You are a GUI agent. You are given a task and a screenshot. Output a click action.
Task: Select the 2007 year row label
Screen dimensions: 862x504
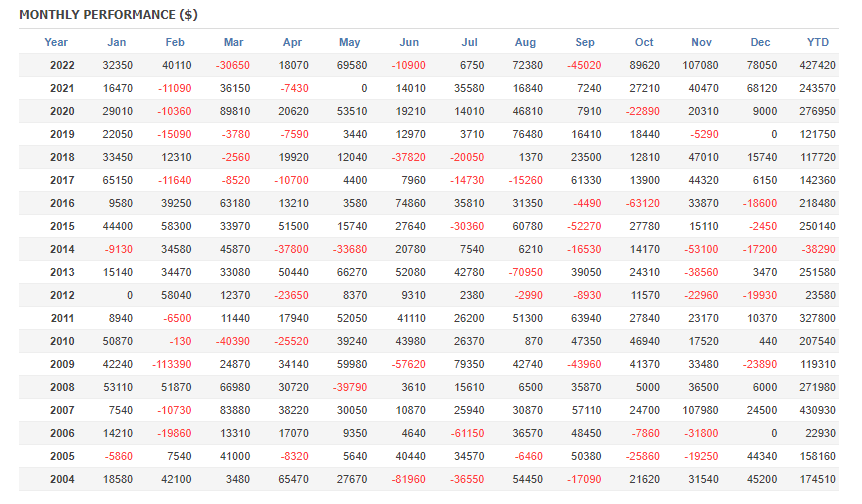[x=62, y=411]
